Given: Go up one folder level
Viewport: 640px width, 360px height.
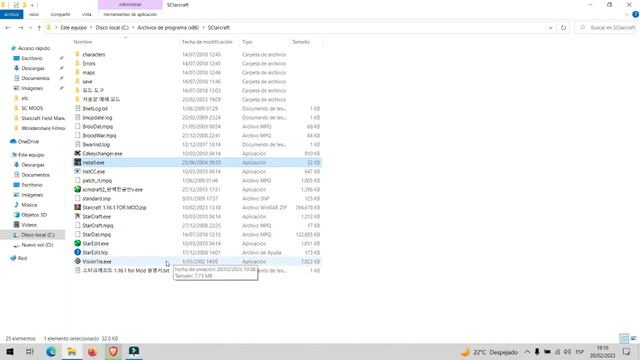Looking at the screenshot, I should tap(39, 28).
